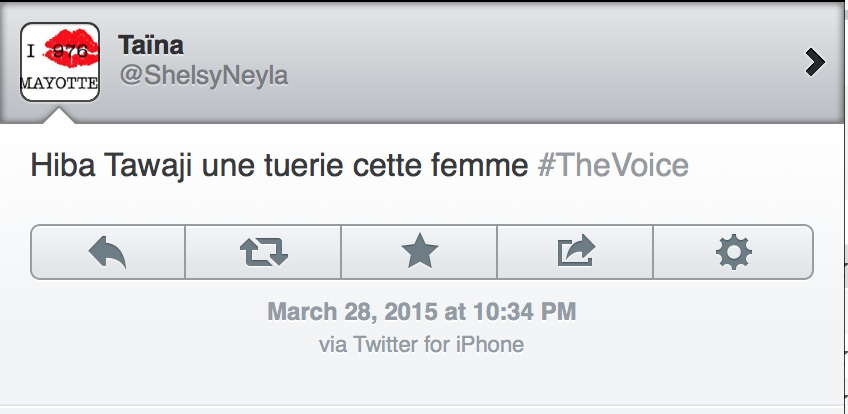Reply to Taïna's tweet
Screen dimensions: 848x414
[108, 251]
